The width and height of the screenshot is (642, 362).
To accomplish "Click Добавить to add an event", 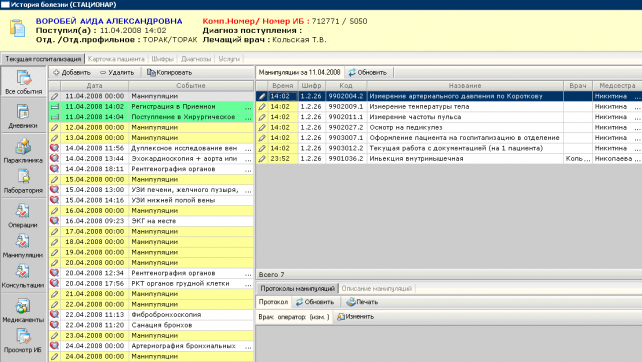I will point(72,72).
